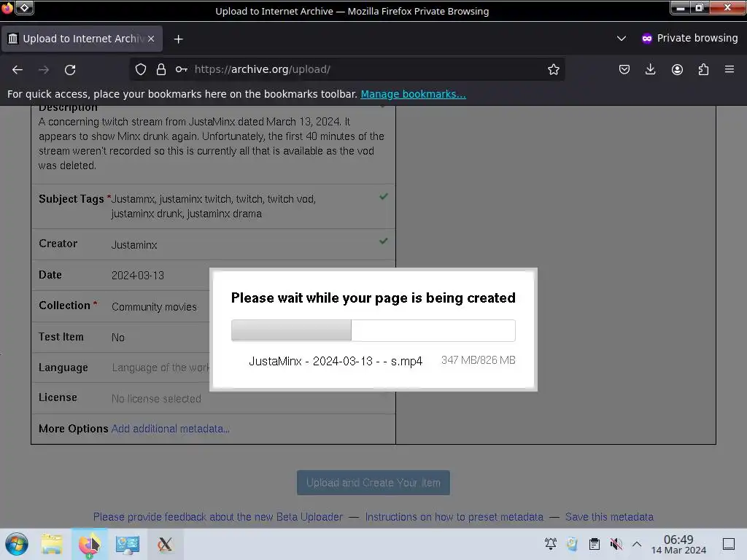Open the Extensions puzzle icon
The width and height of the screenshot is (747, 560).
(703, 69)
